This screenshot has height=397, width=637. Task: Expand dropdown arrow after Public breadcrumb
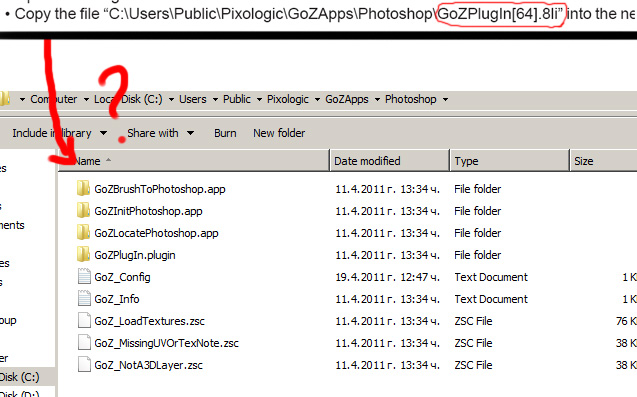tap(259, 100)
